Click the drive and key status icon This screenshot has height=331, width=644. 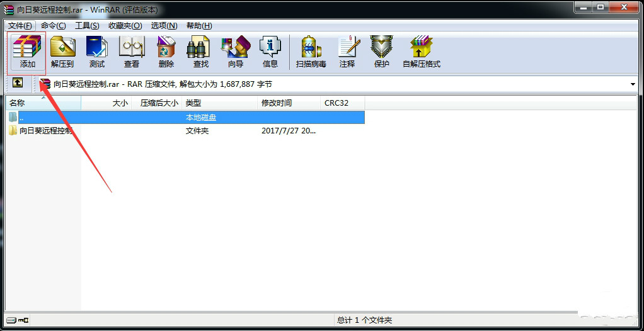tap(17, 320)
